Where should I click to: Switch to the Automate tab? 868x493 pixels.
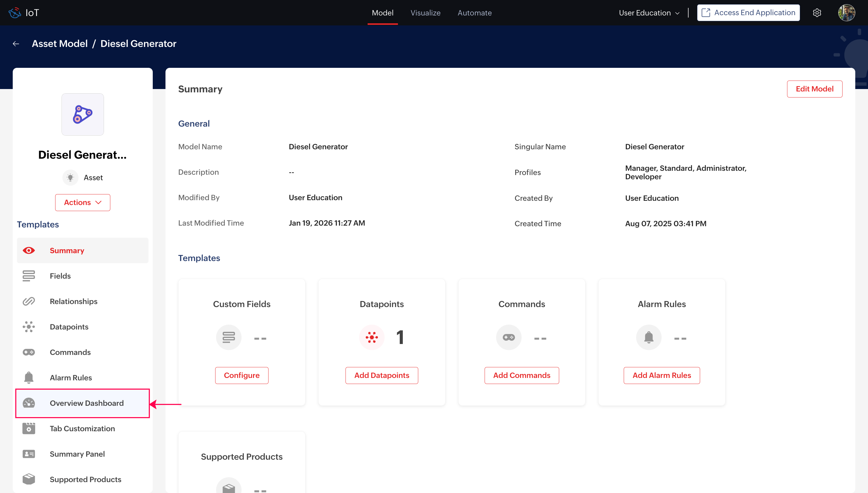pos(474,13)
